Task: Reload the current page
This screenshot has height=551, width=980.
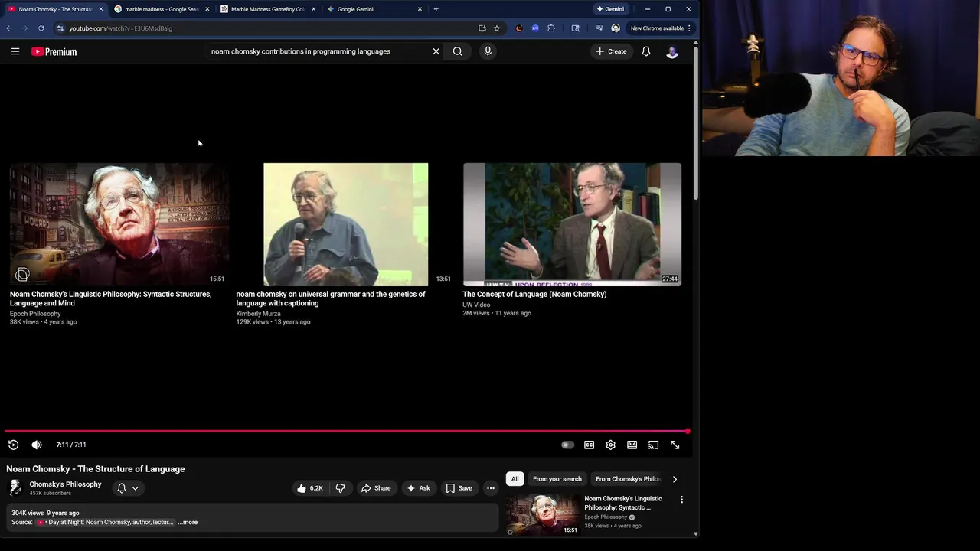Action: pyautogui.click(x=41, y=28)
